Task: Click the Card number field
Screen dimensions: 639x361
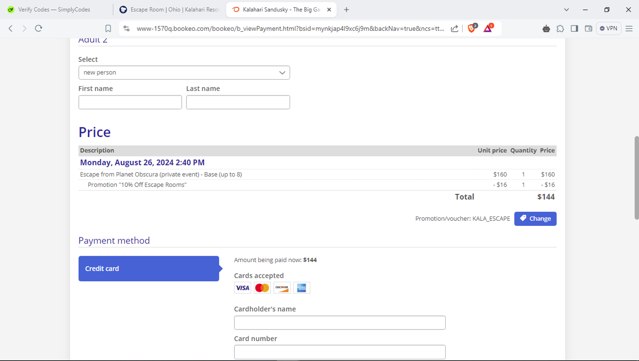Action: tap(340, 352)
